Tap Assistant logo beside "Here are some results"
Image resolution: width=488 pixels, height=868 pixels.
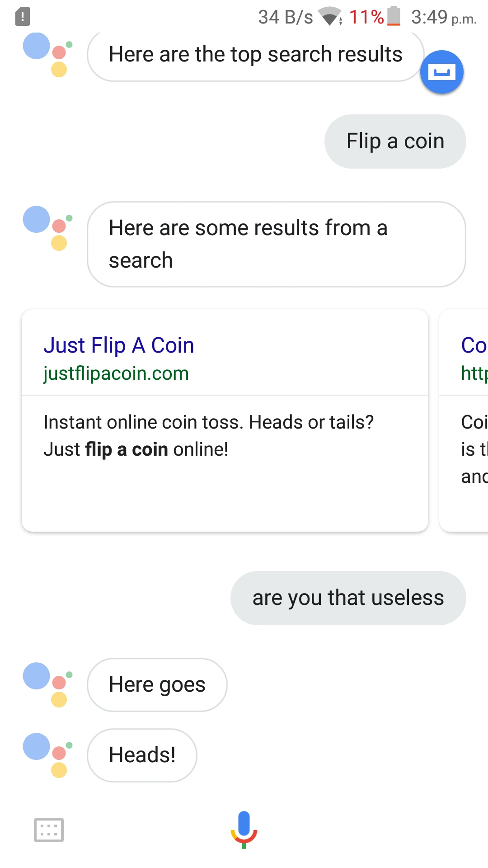point(47,228)
